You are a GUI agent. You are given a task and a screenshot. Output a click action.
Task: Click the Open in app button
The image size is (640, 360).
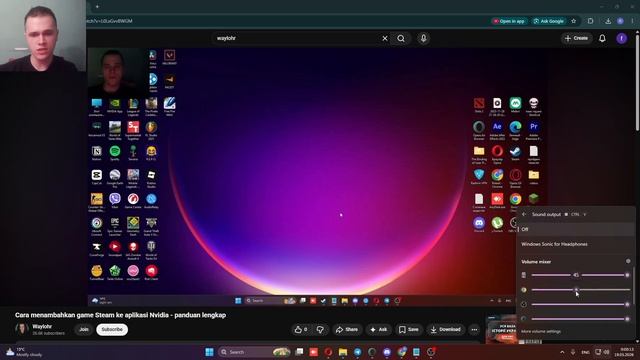tap(509, 21)
